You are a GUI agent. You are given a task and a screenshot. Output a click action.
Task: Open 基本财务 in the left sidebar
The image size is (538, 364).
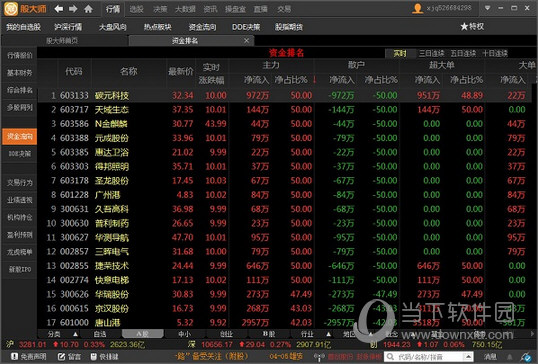tap(20, 73)
